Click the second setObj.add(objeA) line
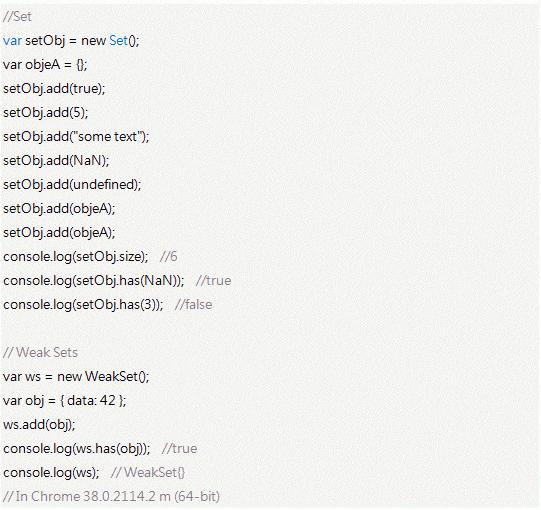 (x=59, y=233)
